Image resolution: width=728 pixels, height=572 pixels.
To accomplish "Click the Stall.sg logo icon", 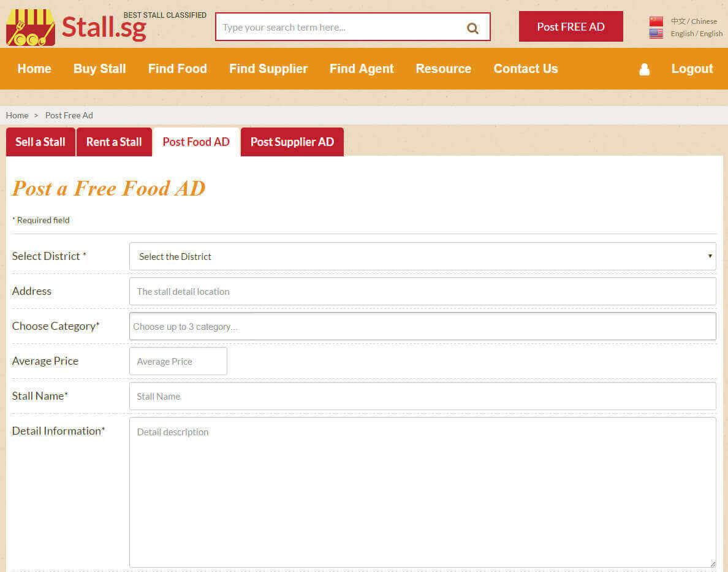I will [31, 28].
